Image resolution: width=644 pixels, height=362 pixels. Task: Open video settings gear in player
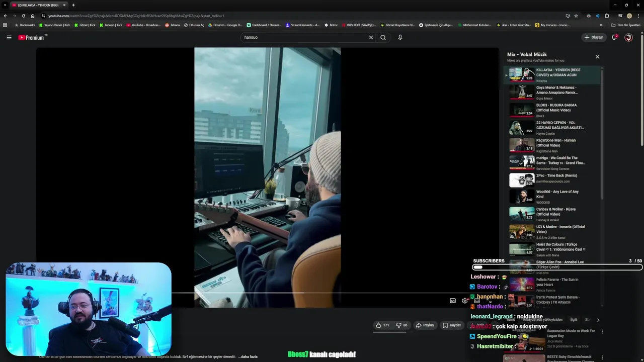coord(465,301)
